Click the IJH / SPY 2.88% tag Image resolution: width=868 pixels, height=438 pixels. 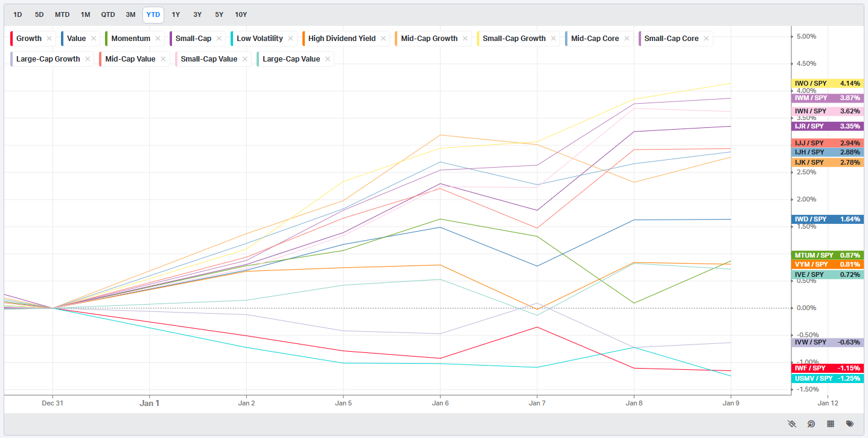(827, 153)
